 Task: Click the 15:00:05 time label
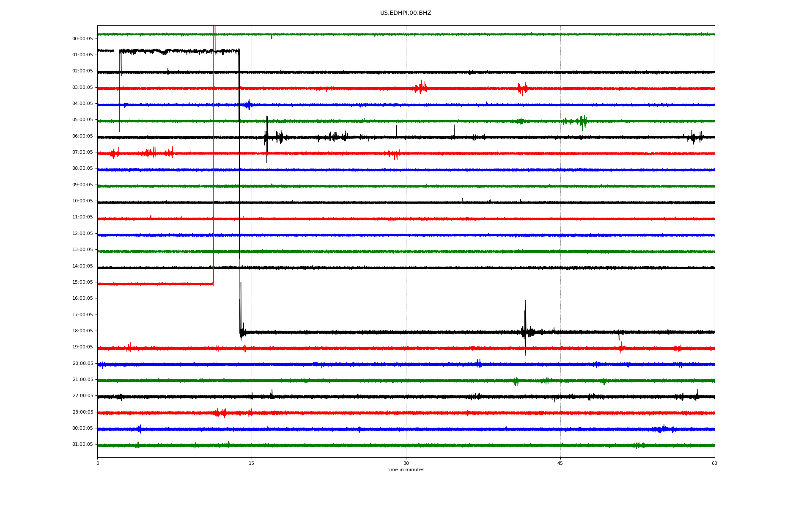(x=82, y=282)
